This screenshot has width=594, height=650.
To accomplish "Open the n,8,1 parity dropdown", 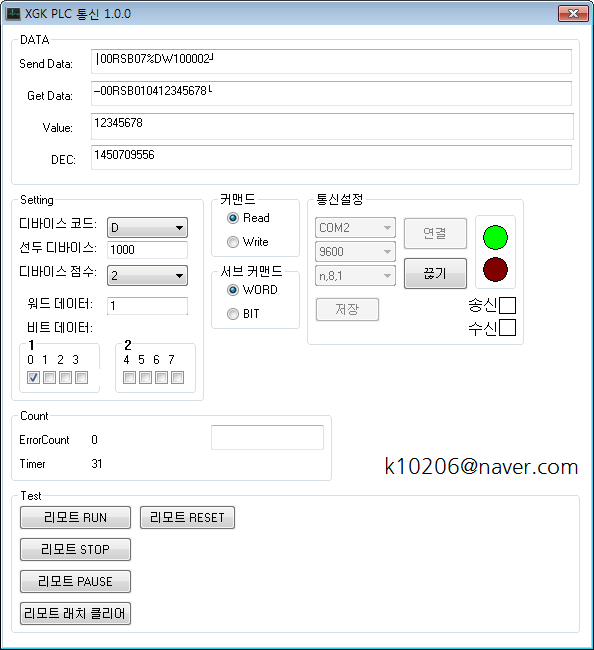I will 355,276.
